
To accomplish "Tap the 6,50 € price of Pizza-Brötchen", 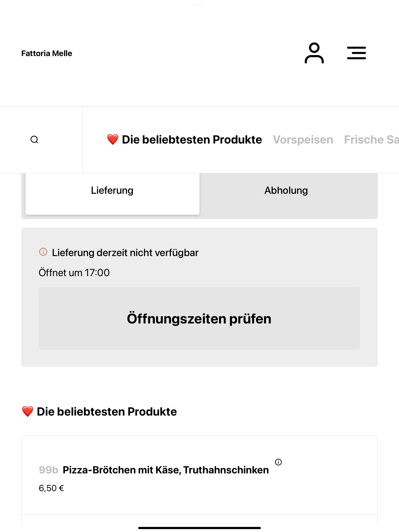I will tap(51, 488).
